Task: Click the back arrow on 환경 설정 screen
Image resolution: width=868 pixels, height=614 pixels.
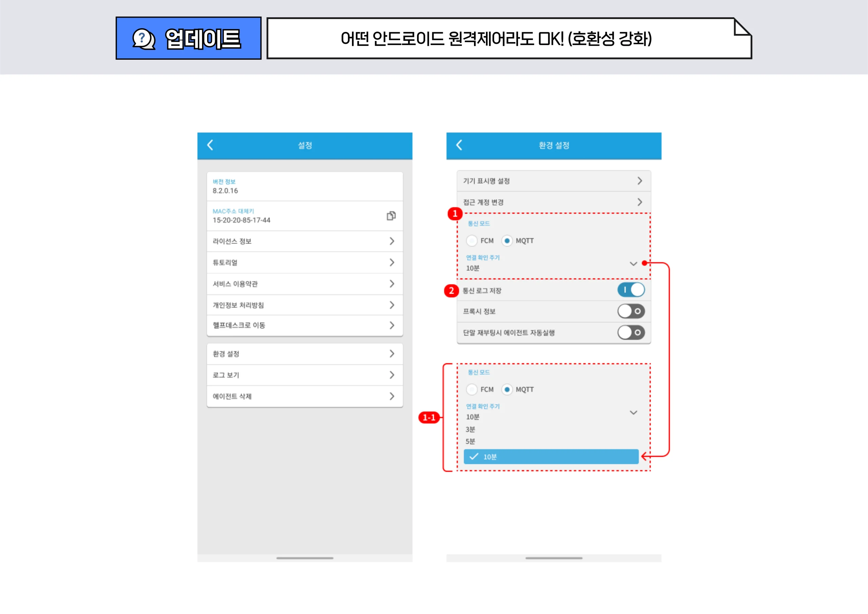Action: click(x=460, y=146)
